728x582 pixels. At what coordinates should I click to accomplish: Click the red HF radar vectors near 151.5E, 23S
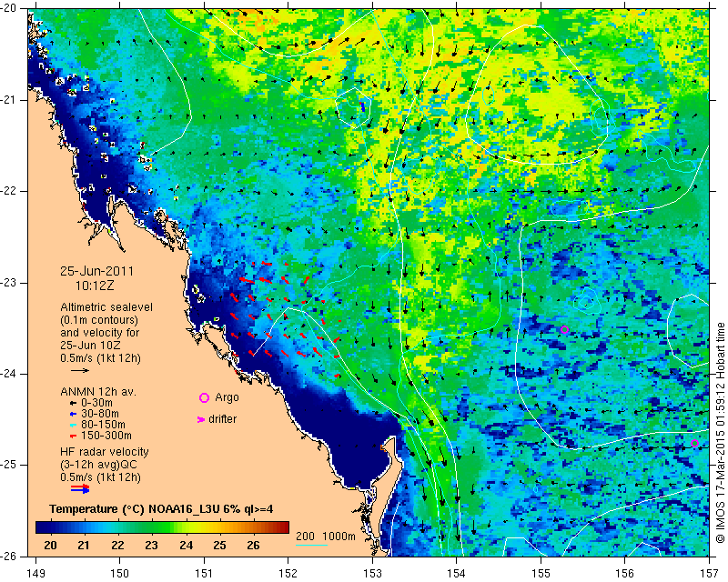pyautogui.click(x=247, y=280)
